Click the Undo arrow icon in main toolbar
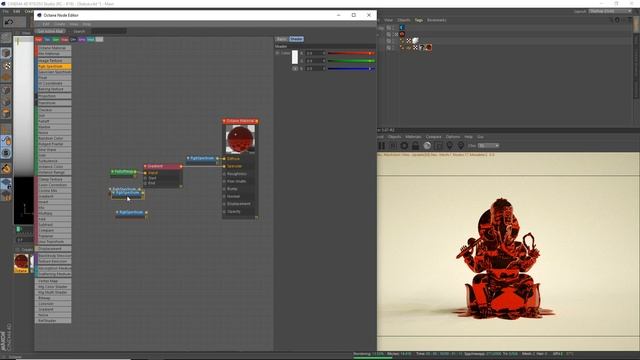Viewport: 640px width, 360px height. (x=9, y=22)
